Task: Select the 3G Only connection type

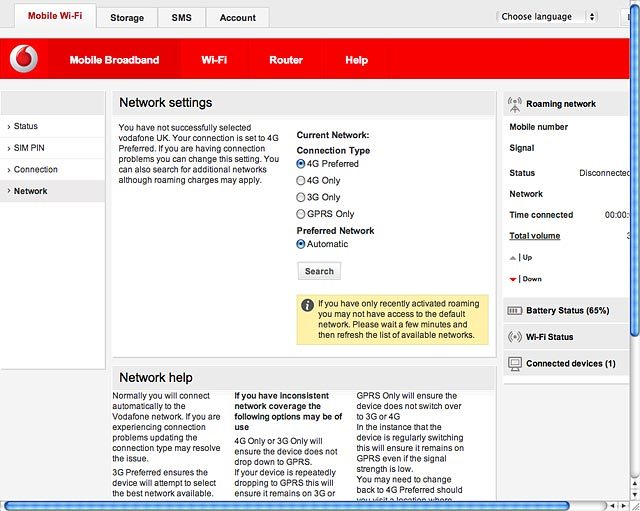Action: pos(301,198)
